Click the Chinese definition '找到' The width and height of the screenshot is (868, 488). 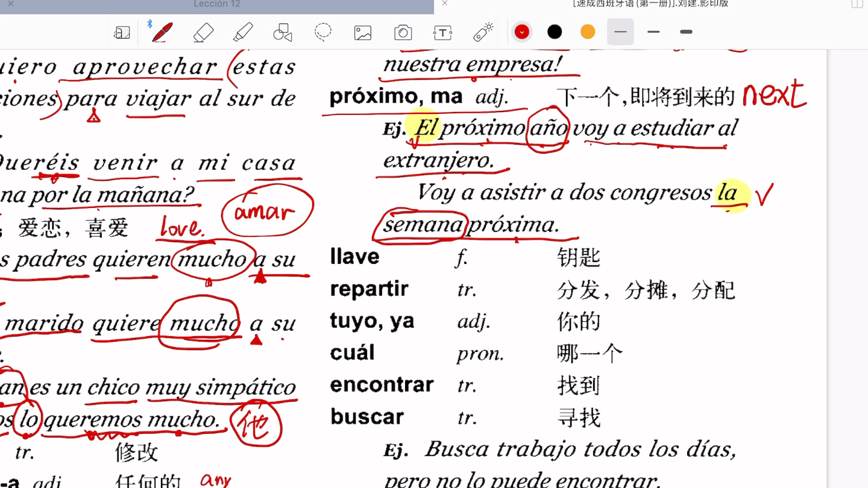579,386
